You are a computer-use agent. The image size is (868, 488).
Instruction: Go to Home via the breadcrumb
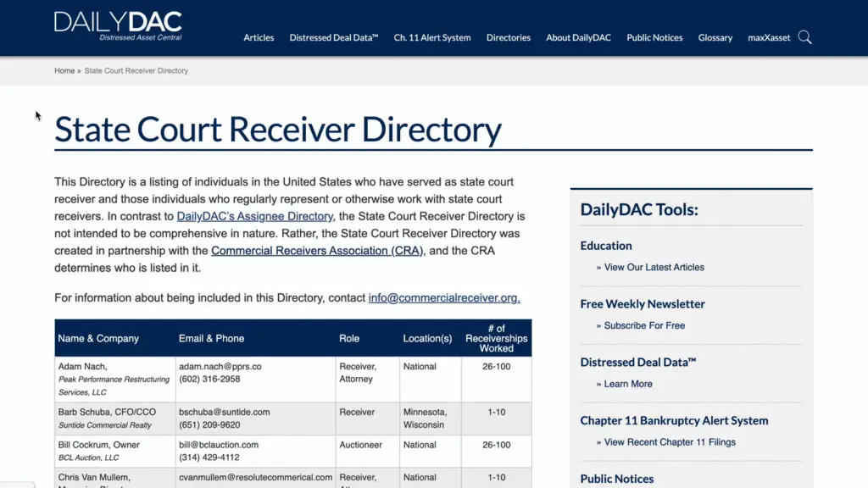coord(64,70)
